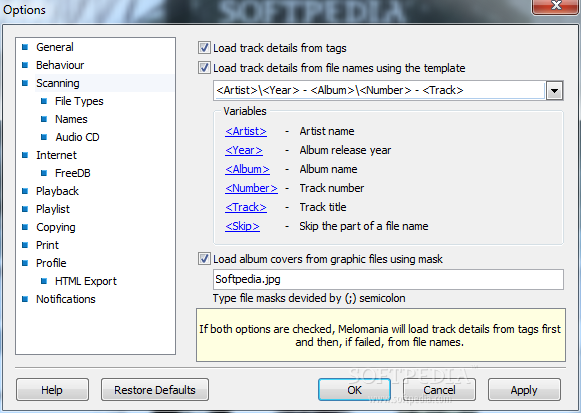Click the 'Track title' description text

(323, 207)
